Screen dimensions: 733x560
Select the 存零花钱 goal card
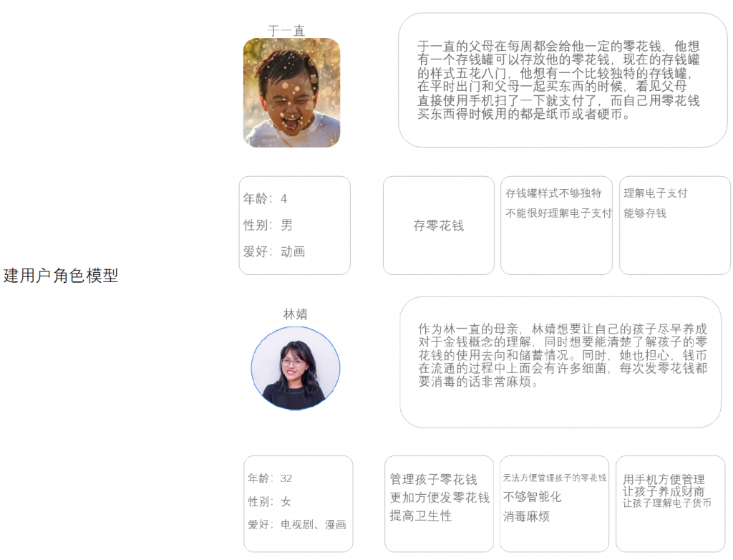coord(439,226)
